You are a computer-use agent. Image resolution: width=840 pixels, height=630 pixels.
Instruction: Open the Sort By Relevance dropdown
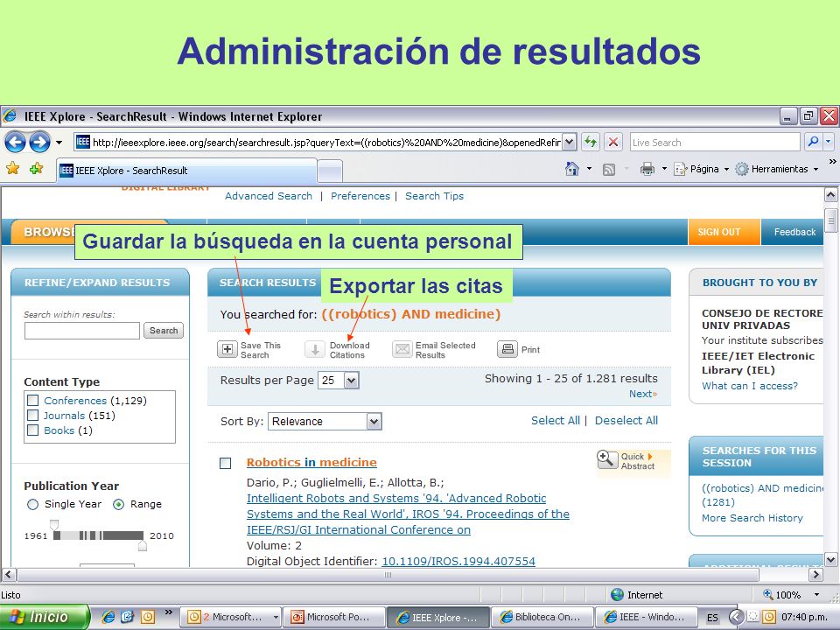point(374,422)
